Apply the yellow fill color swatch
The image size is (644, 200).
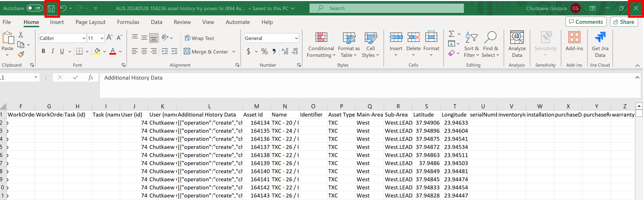pyautogui.click(x=97, y=52)
